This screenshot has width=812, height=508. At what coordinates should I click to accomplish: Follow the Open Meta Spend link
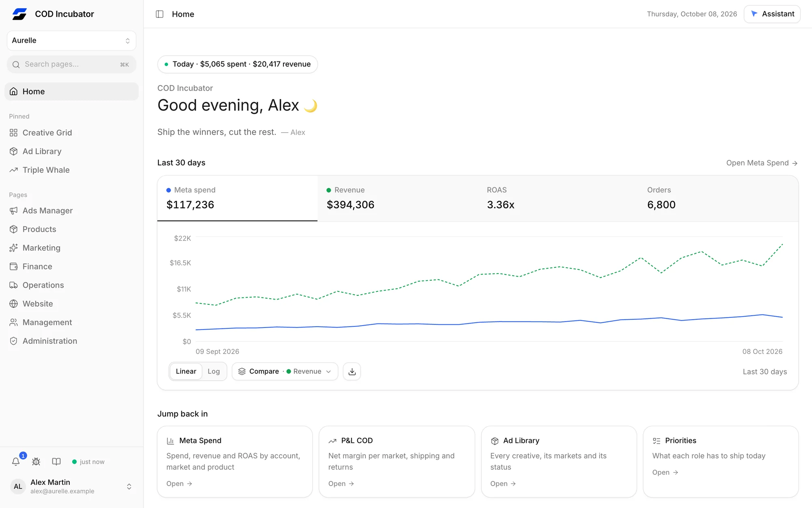pos(762,163)
